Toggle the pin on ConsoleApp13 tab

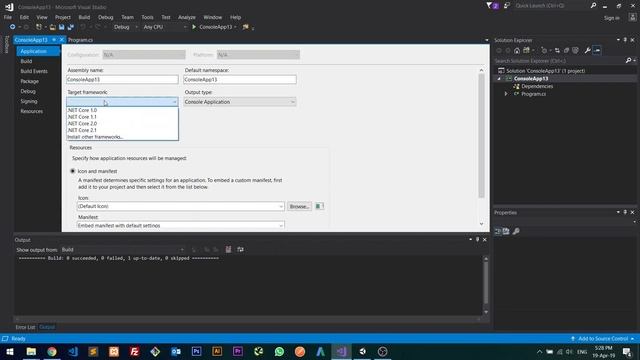pyautogui.click(x=53, y=40)
